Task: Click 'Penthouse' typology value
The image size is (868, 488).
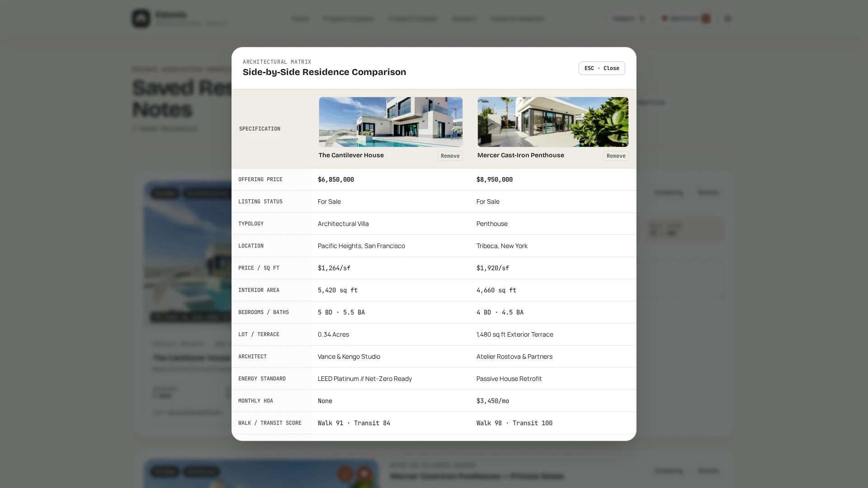Action: pos(492,224)
